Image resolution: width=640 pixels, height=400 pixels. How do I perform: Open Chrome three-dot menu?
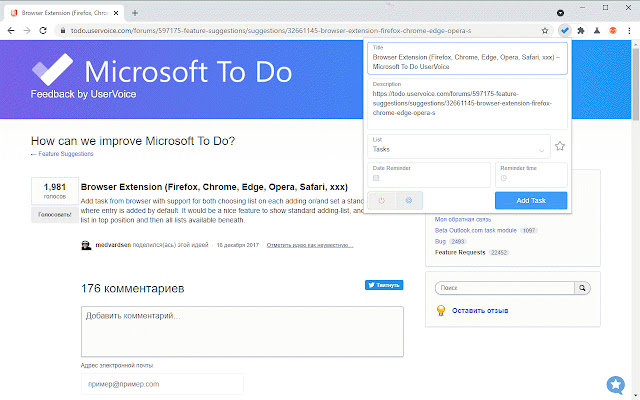click(x=627, y=31)
